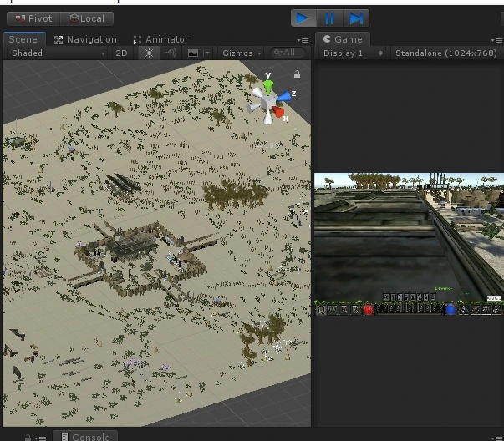Viewport: 504px width, 441px height.
Task: Click the blue Z axis cone
Action: coord(283,97)
